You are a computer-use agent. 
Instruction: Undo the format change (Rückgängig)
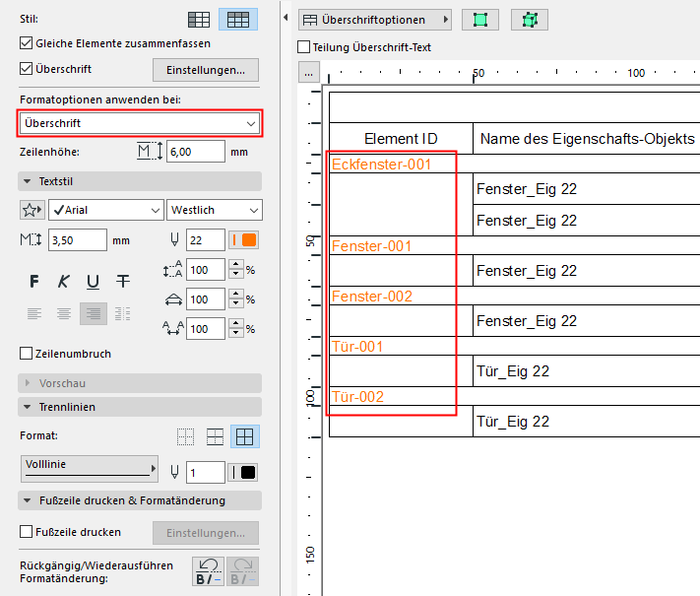209,571
